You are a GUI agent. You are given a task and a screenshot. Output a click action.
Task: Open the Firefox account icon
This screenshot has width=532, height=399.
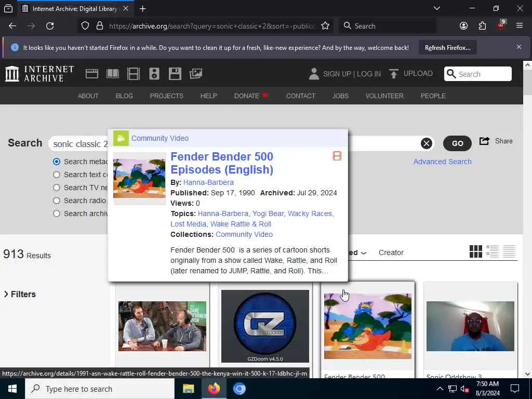tap(463, 26)
